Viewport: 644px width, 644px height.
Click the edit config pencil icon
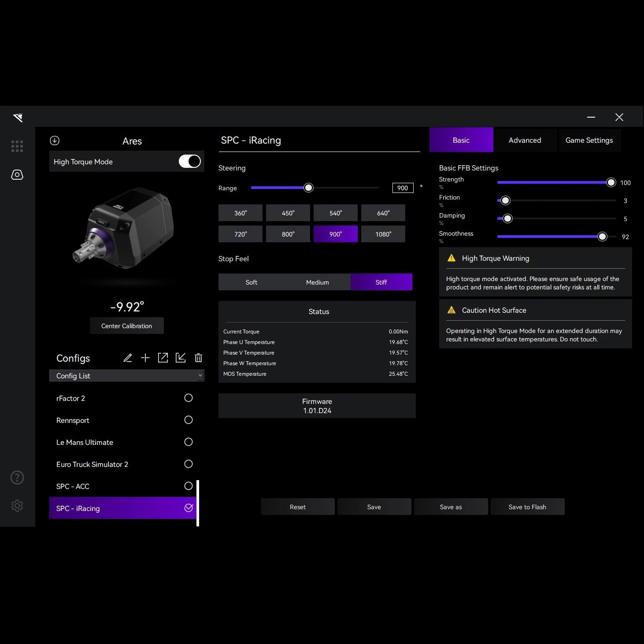click(128, 358)
